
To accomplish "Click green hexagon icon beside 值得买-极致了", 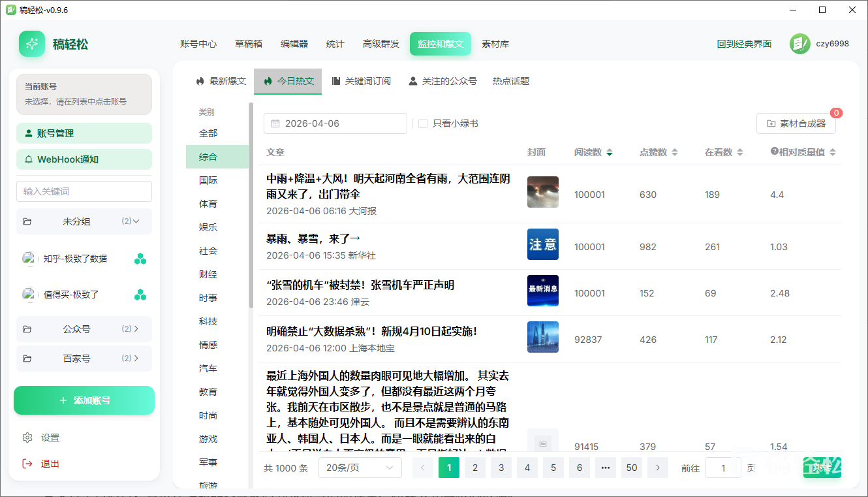I will [140, 295].
